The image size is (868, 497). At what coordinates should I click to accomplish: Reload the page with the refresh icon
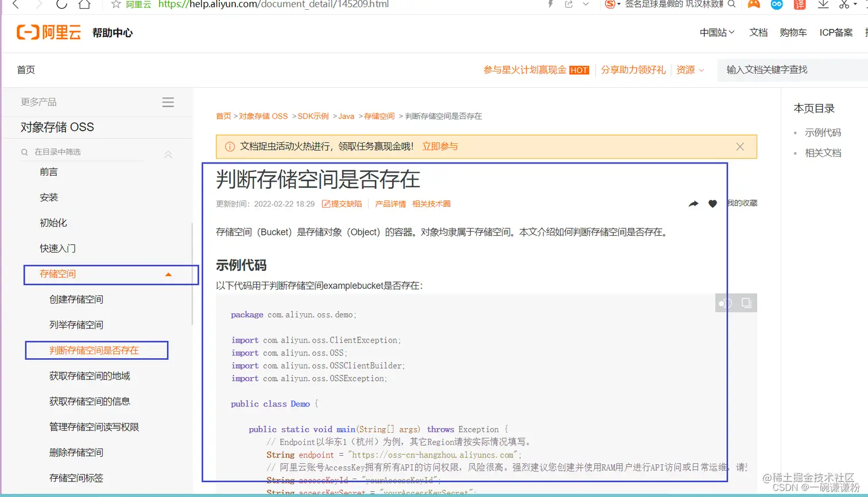61,5
